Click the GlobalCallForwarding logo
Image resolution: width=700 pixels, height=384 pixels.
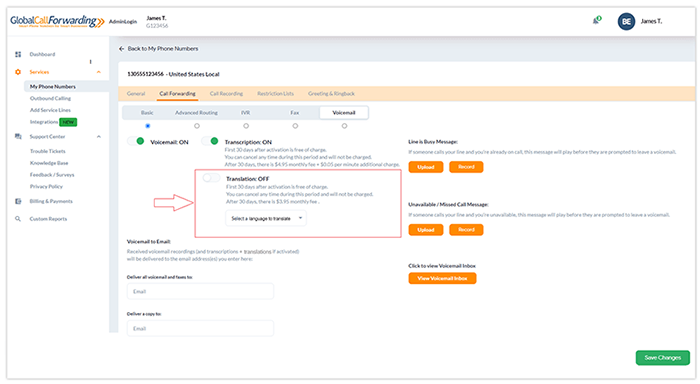[57, 21]
